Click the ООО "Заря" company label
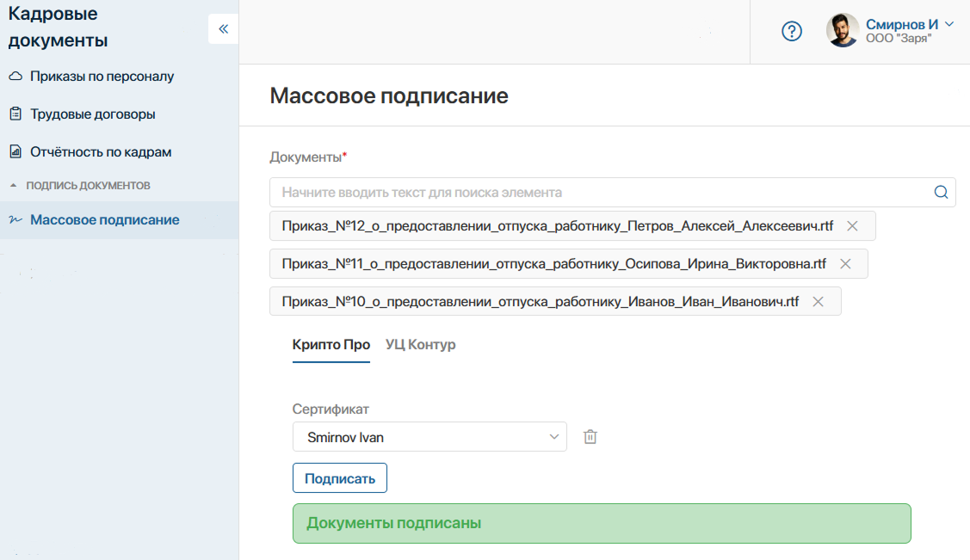Screen dimensions: 970x560 coord(899,39)
